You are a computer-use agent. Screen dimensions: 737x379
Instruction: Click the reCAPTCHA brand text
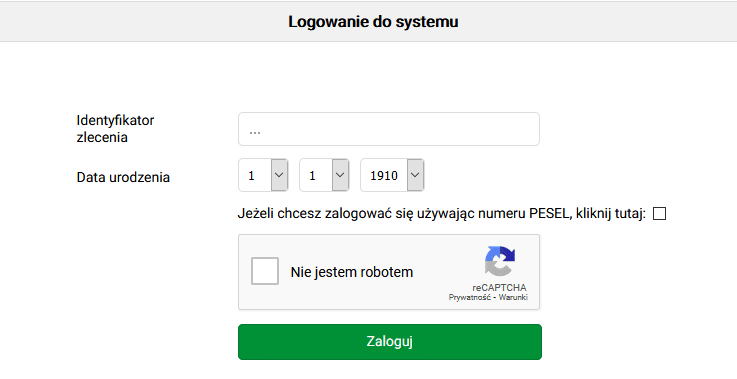click(x=499, y=287)
